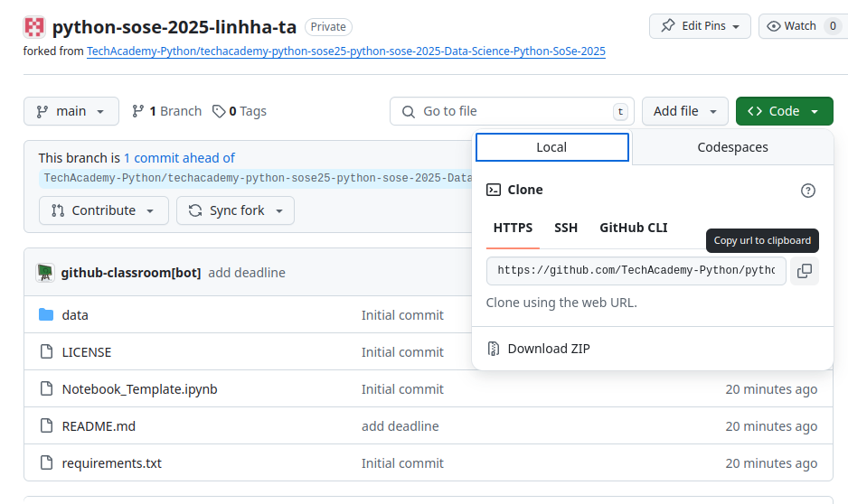
Task: Click the copy URL to clipboard icon
Action: (x=804, y=271)
